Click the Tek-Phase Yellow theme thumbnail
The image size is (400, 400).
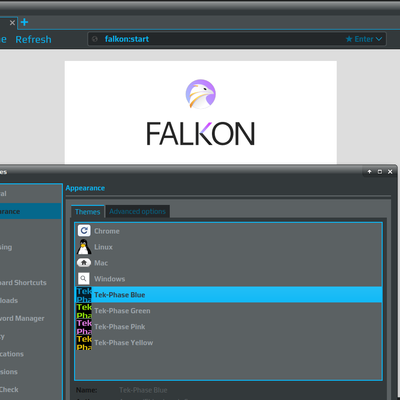tap(84, 343)
